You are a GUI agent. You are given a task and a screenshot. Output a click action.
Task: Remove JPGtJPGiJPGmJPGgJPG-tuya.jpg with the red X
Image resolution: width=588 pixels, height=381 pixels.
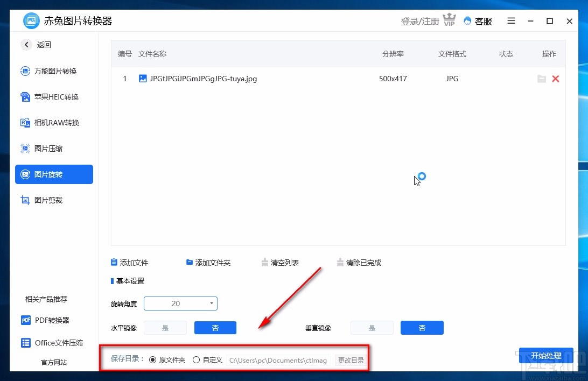click(x=556, y=79)
